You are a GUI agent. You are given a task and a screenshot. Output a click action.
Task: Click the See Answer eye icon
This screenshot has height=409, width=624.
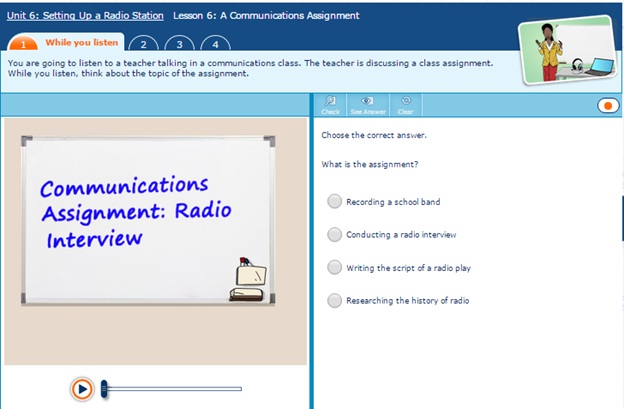[367, 104]
